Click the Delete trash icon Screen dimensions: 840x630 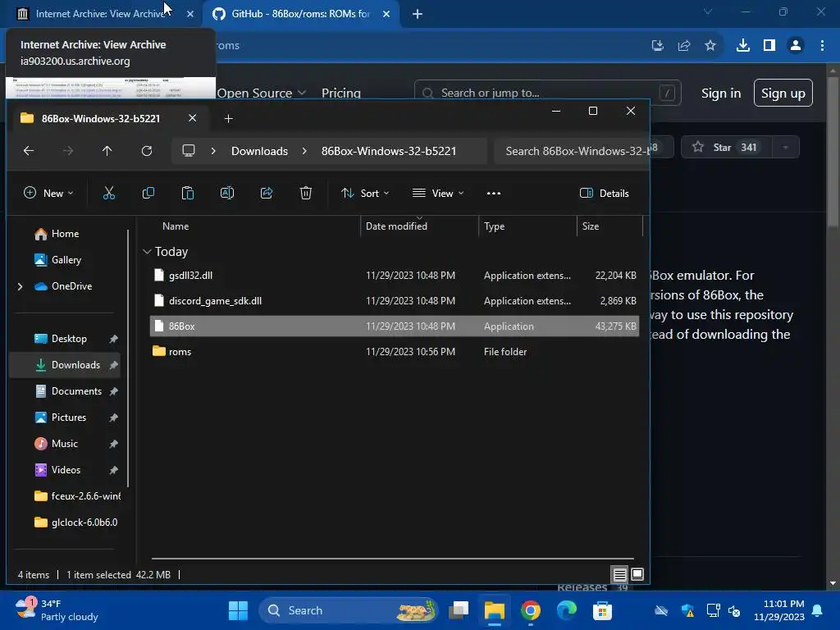click(306, 193)
